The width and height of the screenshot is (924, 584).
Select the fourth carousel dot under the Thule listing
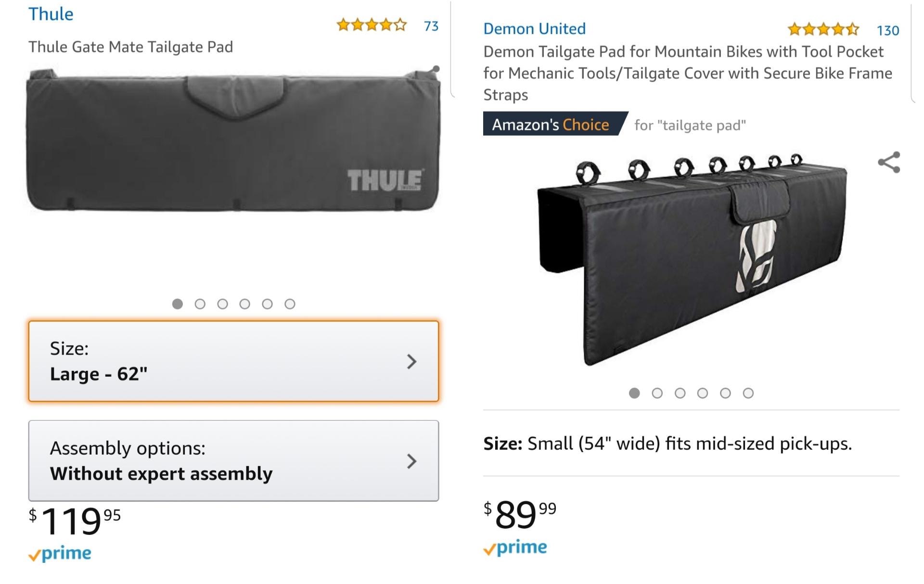click(x=245, y=303)
